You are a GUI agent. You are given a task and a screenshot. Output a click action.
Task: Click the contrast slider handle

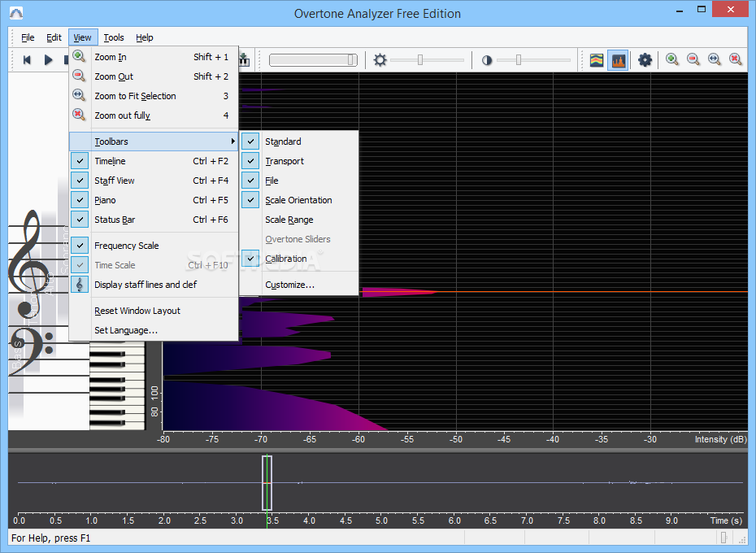(519, 59)
